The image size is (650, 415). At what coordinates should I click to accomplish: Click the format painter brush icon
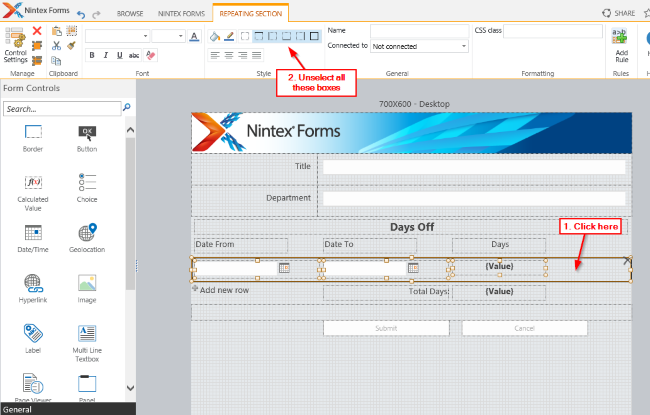71,45
